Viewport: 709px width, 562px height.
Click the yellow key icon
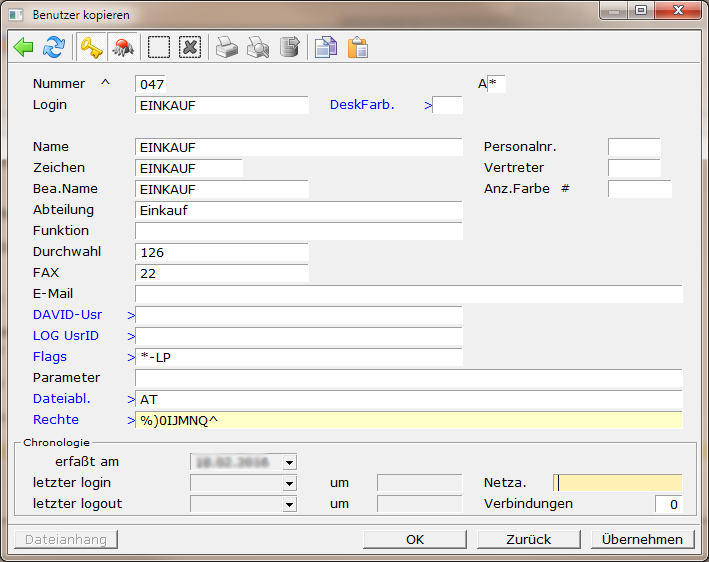coord(92,47)
